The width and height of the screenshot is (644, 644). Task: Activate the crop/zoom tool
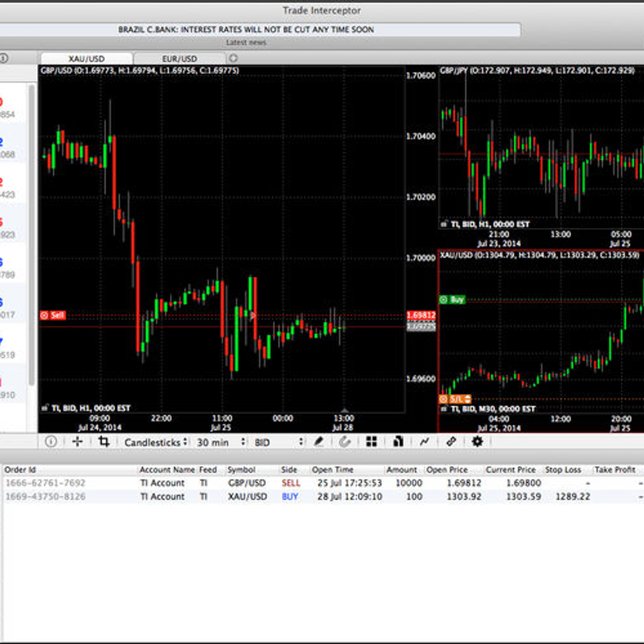tap(104, 442)
